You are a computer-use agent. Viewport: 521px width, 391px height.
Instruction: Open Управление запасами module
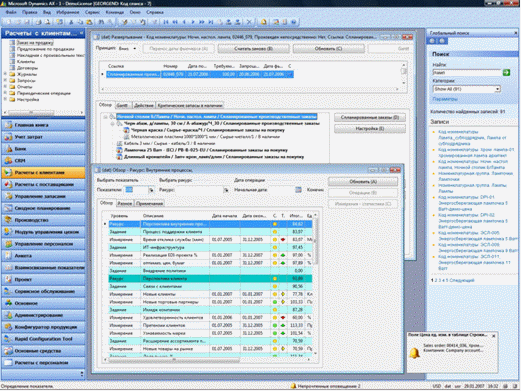pos(43,196)
